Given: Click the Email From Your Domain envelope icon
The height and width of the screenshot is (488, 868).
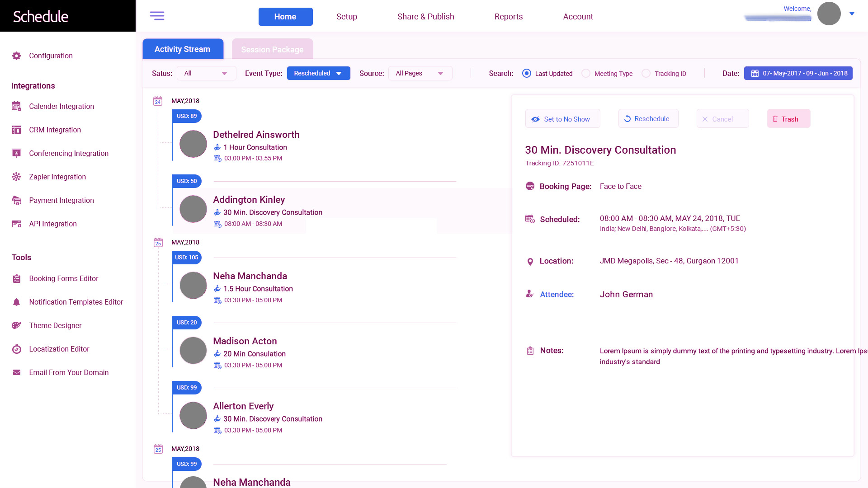Looking at the screenshot, I should click(x=17, y=372).
